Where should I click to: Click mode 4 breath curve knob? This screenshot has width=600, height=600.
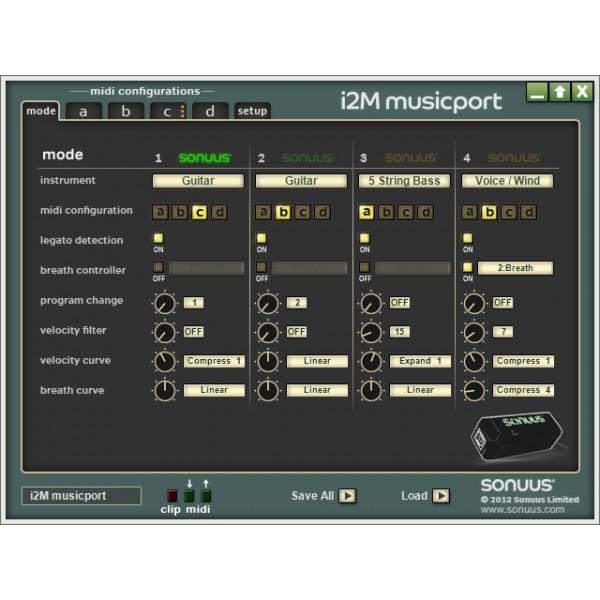click(x=474, y=391)
